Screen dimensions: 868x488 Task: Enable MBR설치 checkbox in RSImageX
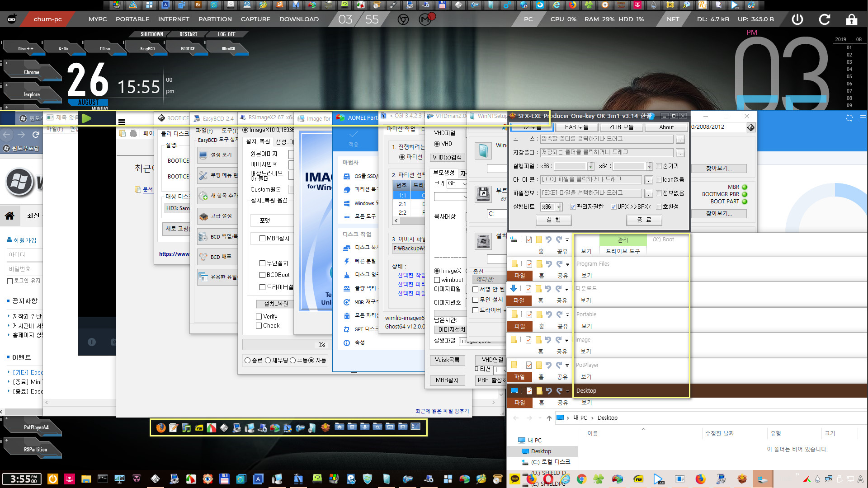pyautogui.click(x=262, y=239)
